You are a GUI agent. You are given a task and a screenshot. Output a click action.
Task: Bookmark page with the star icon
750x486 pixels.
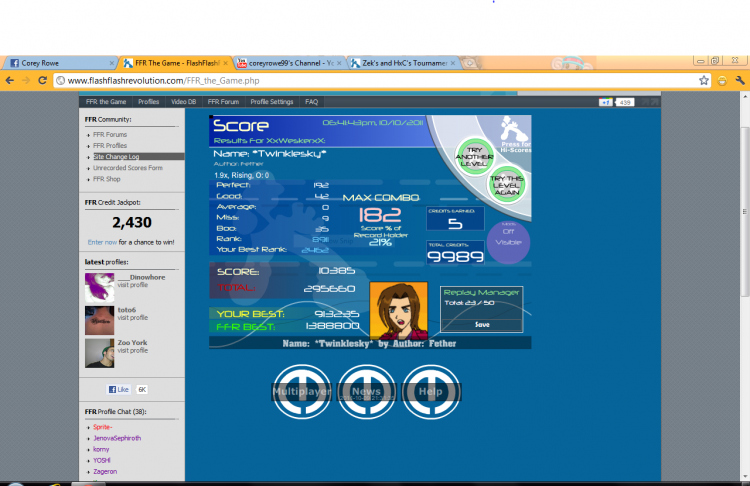pos(704,80)
